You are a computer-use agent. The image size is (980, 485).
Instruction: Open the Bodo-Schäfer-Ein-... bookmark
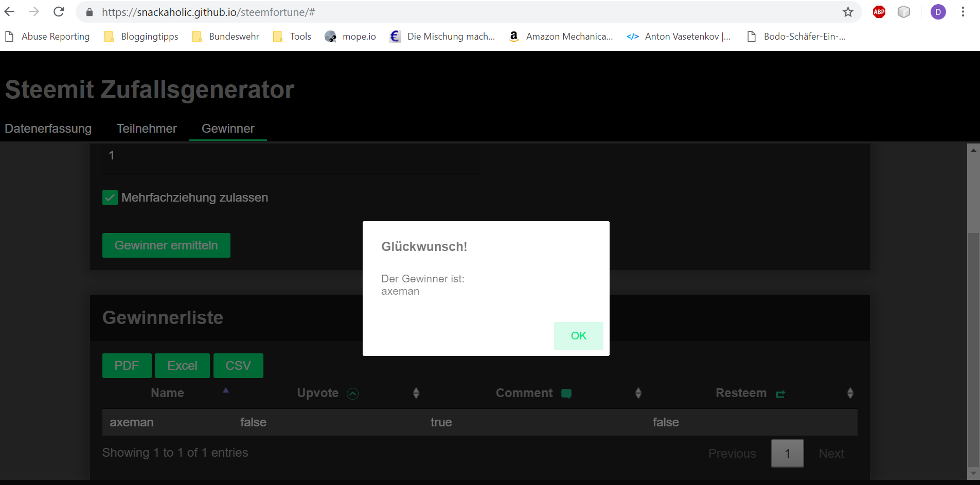tap(796, 37)
